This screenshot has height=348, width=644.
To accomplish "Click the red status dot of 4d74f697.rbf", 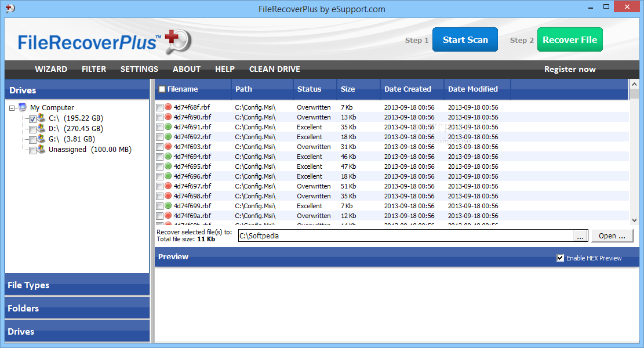I will (168, 186).
